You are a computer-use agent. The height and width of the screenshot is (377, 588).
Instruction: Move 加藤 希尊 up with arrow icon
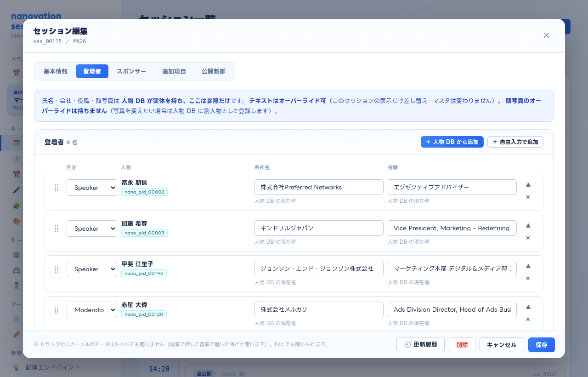[528, 225]
